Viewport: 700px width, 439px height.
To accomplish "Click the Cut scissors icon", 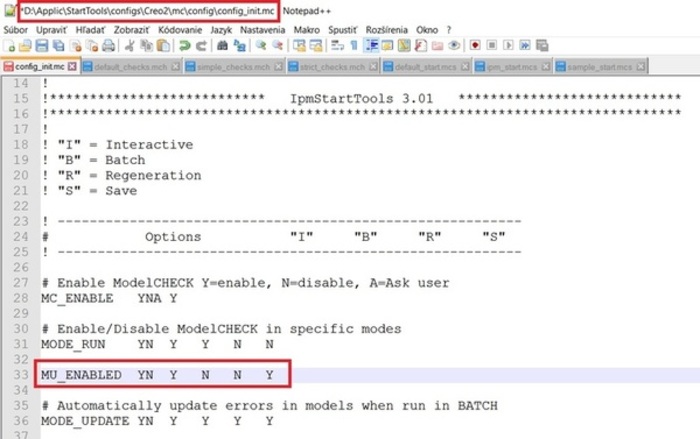I will pyautogui.click(x=129, y=45).
